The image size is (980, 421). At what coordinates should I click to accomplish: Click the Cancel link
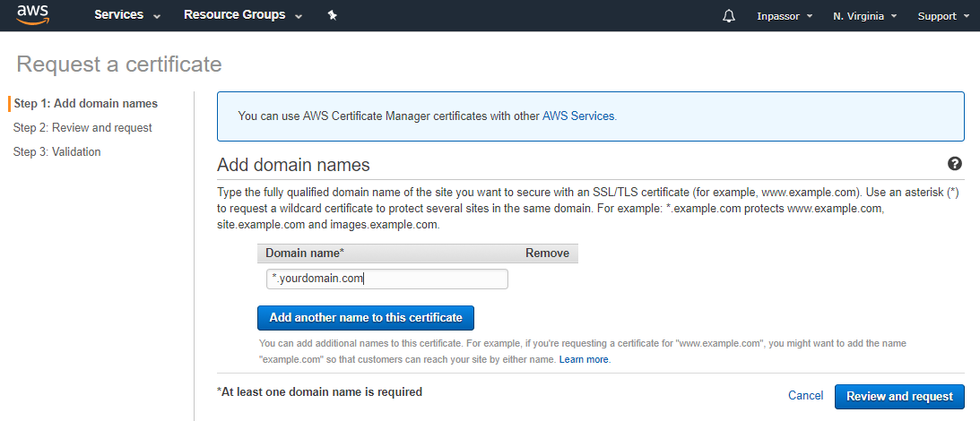tap(805, 396)
